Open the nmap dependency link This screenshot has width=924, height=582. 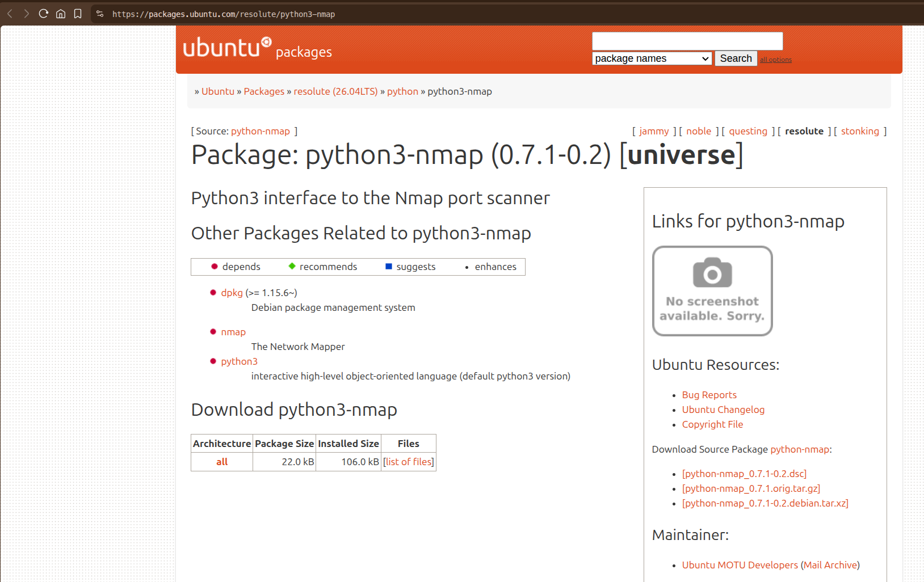[233, 332]
